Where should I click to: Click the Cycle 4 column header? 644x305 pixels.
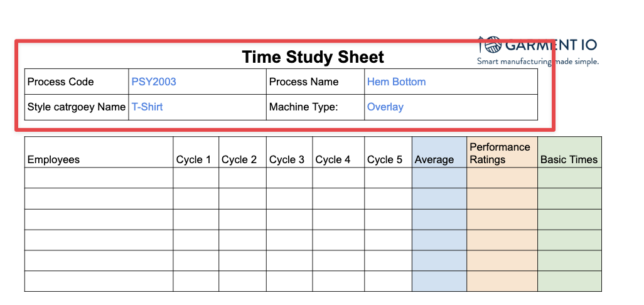point(333,159)
